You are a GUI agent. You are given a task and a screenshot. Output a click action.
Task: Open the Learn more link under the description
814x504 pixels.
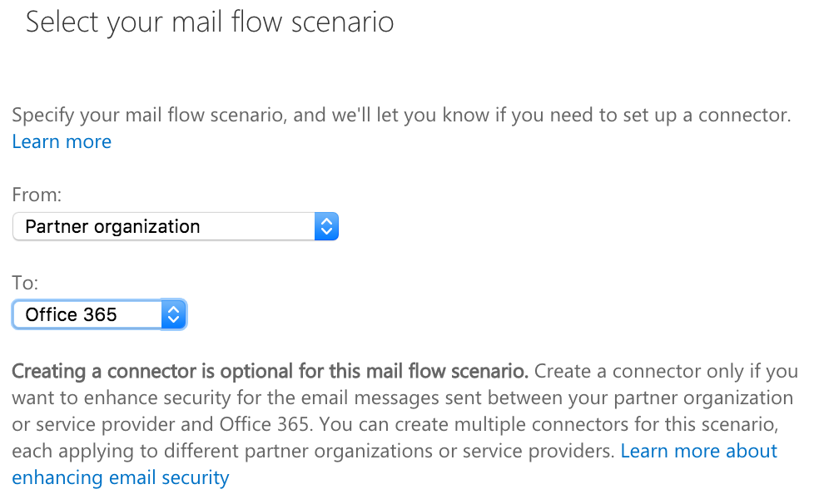[62, 141]
